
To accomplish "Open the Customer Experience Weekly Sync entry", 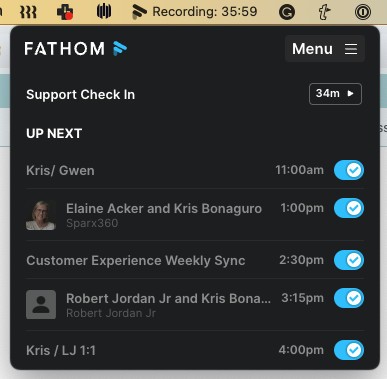I will (136, 260).
